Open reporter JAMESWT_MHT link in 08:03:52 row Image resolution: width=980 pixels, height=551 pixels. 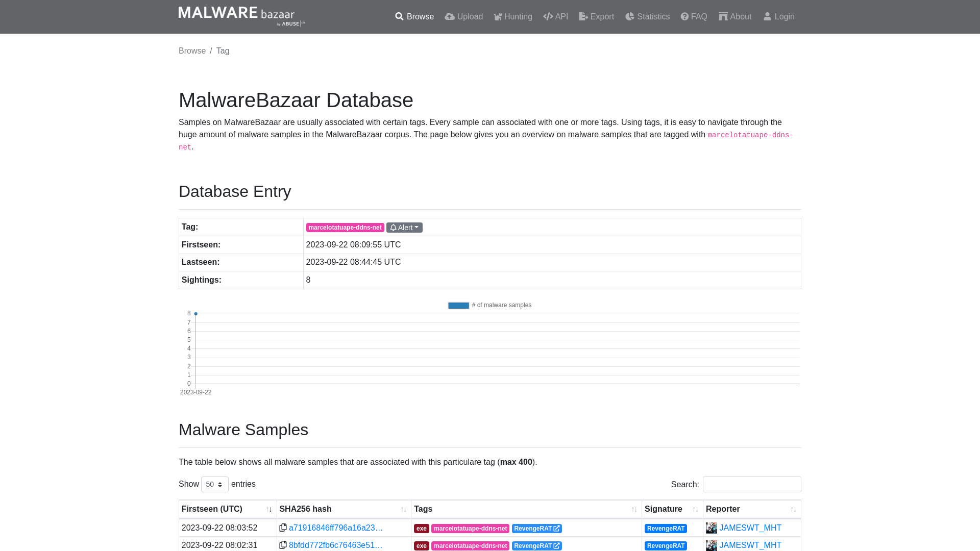750,528
